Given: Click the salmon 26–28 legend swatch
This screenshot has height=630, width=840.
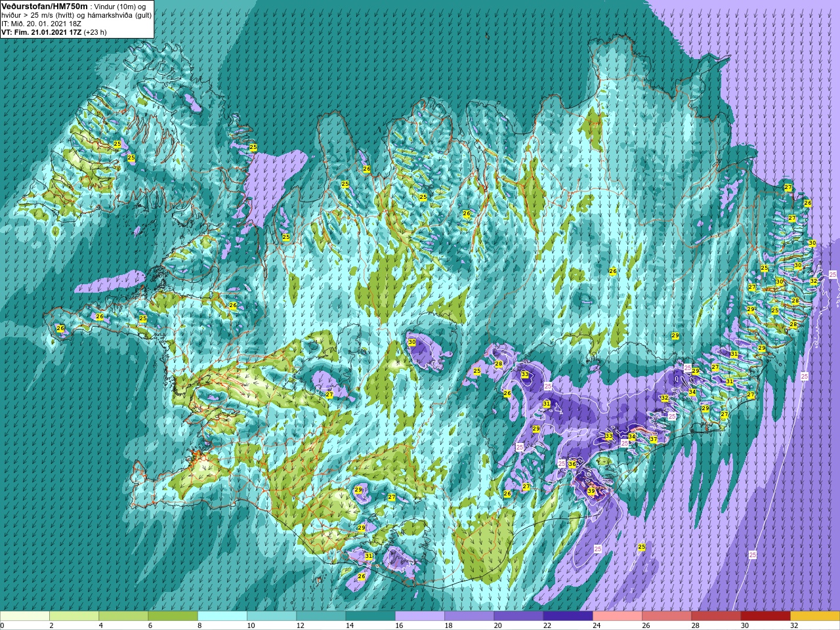Looking at the screenshot, I should (x=667, y=616).
